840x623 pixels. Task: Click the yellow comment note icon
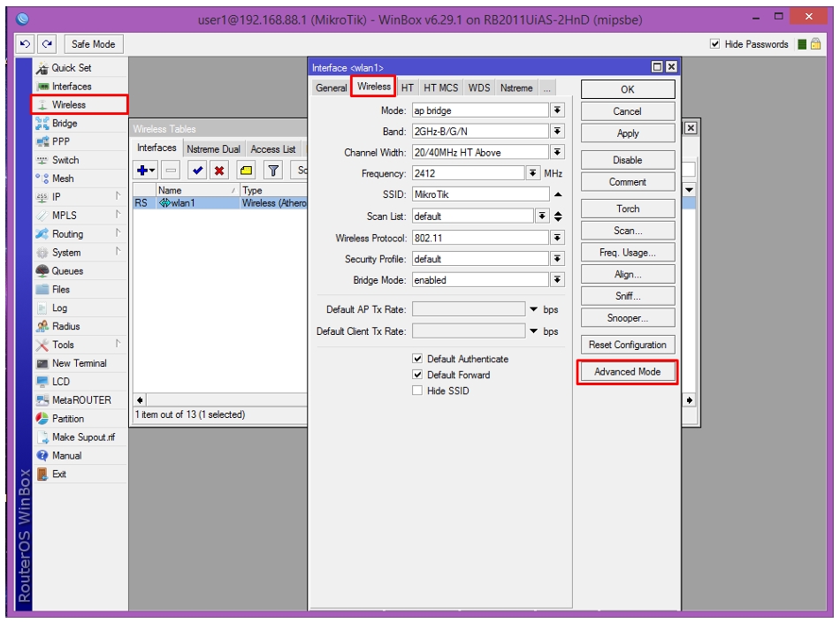[x=247, y=171]
